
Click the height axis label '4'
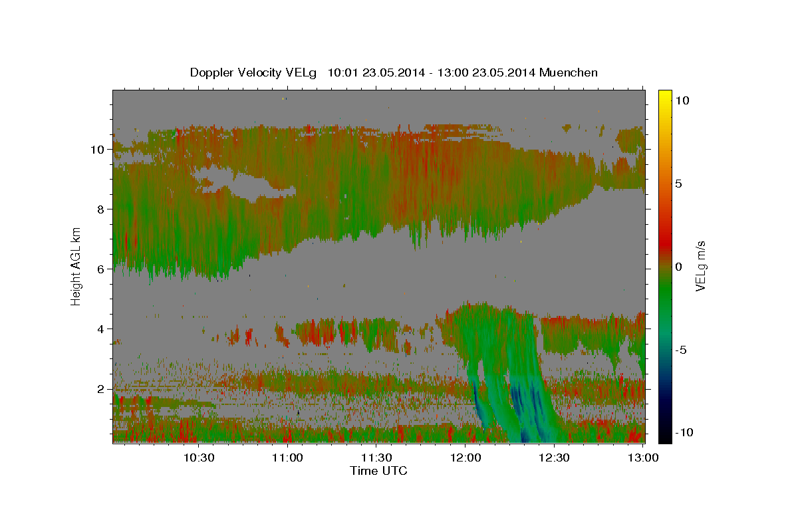(x=102, y=329)
